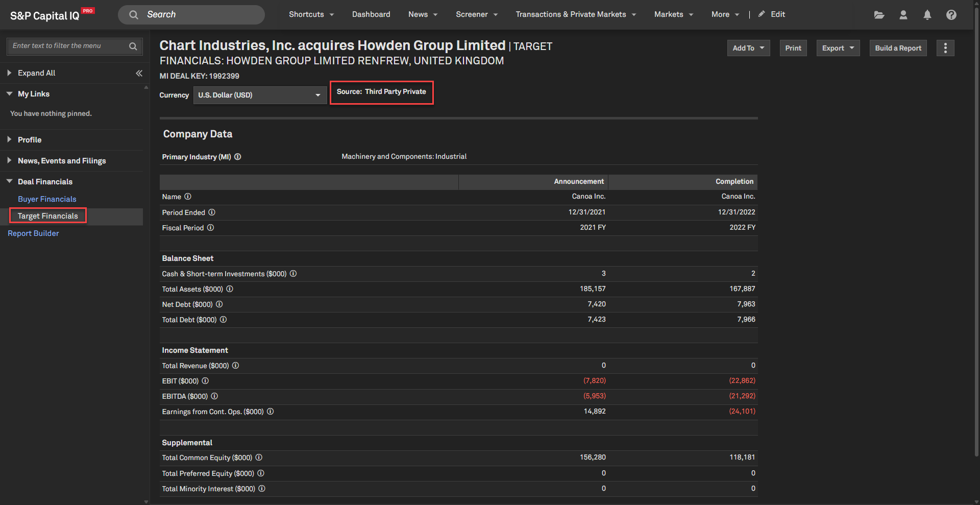Open the Add To dropdown
Screen dimensions: 980x505
click(748, 48)
